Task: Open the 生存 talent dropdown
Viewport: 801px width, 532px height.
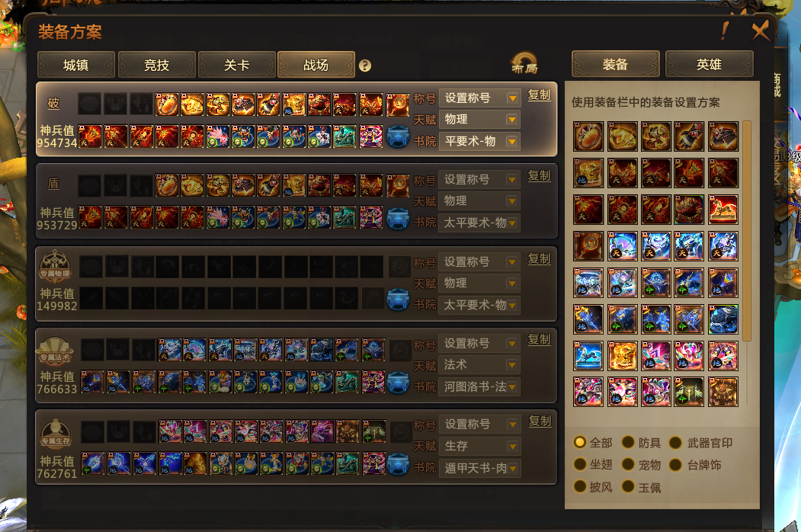Action: [x=479, y=446]
